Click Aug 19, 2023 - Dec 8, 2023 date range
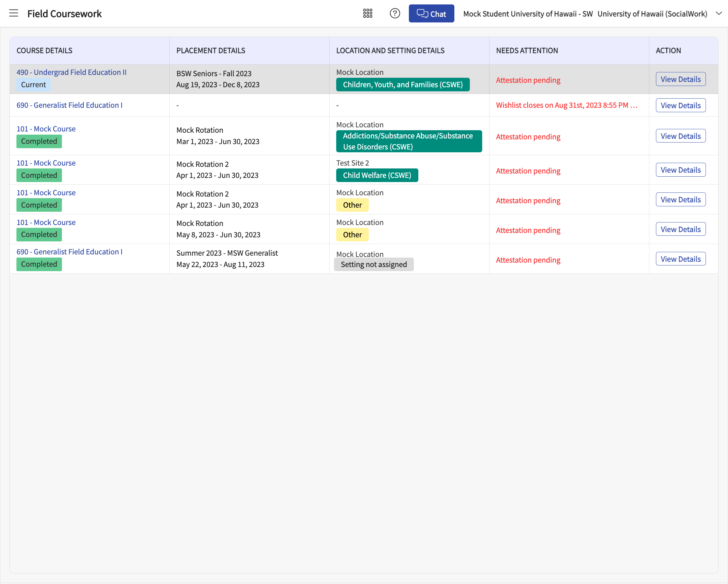 tap(218, 84)
